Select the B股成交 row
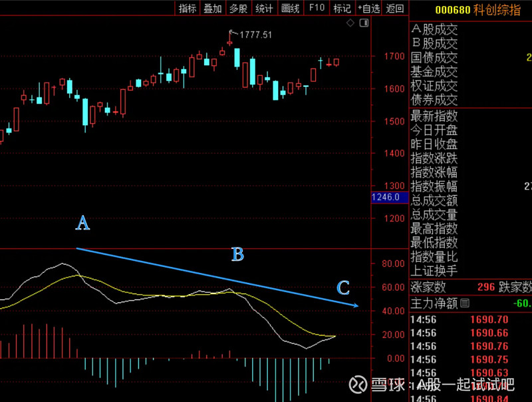532x402 pixels. 470,43
